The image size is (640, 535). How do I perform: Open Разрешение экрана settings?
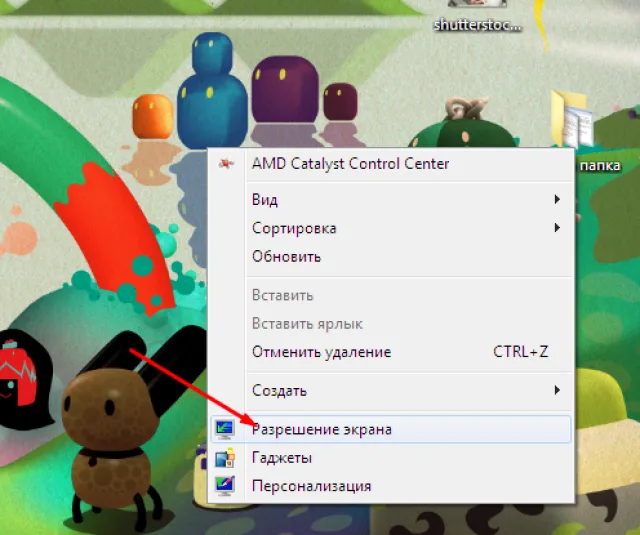(x=391, y=429)
